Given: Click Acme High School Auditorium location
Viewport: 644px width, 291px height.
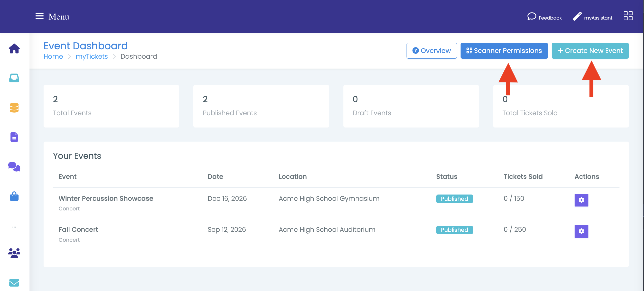Looking at the screenshot, I should click(x=327, y=229).
